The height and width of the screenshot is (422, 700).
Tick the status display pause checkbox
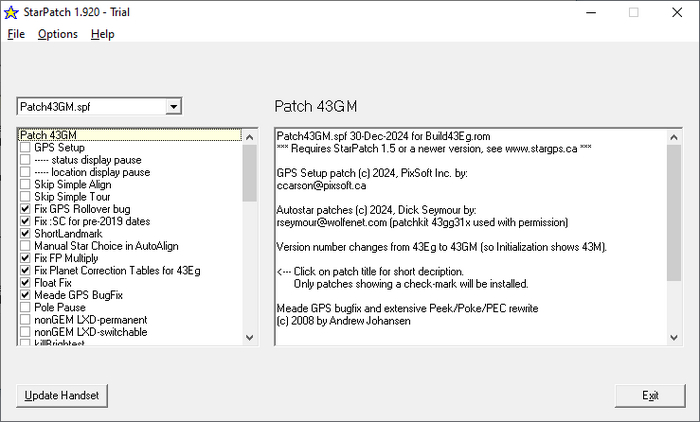pyautogui.click(x=25, y=160)
